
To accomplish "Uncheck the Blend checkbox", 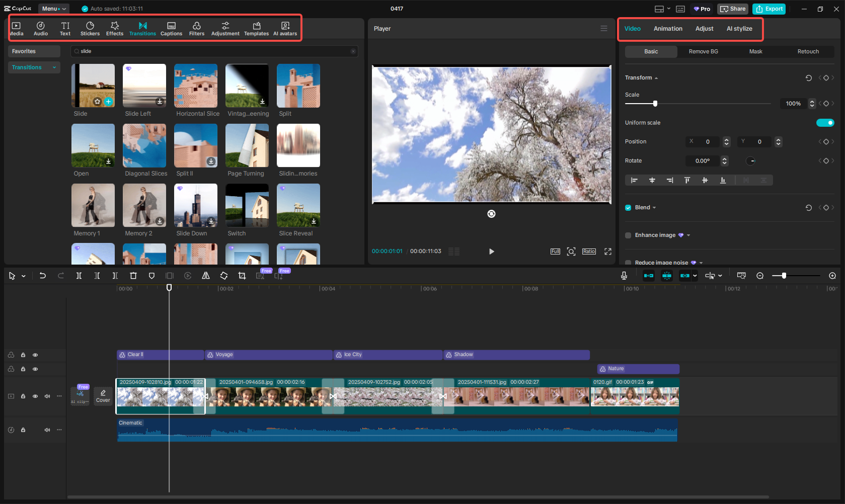I will click(628, 208).
